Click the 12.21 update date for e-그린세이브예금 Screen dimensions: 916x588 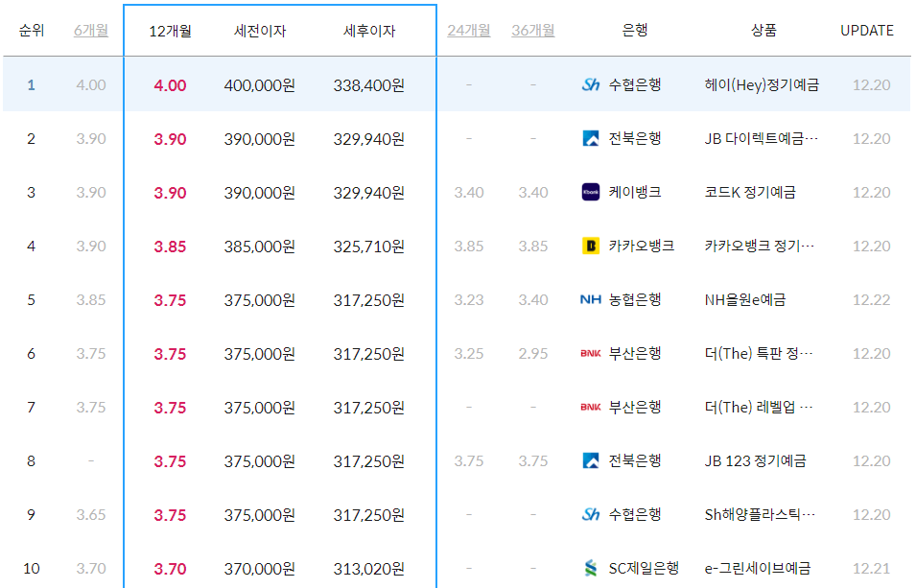coord(872,568)
